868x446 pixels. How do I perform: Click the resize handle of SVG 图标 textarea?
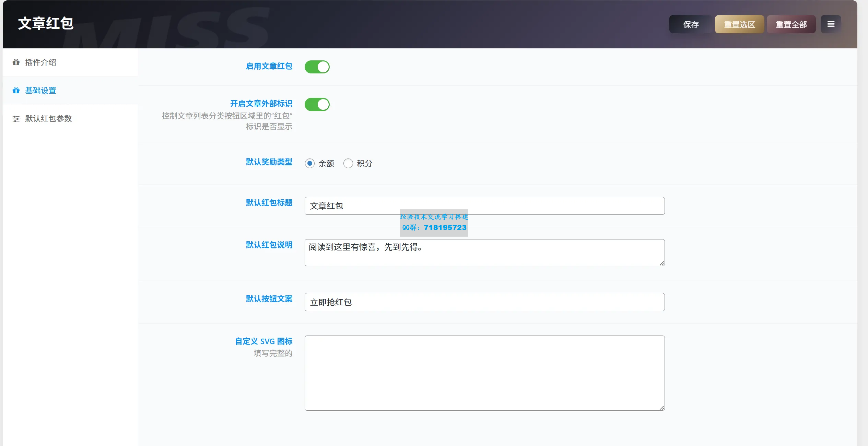pyautogui.click(x=662, y=408)
